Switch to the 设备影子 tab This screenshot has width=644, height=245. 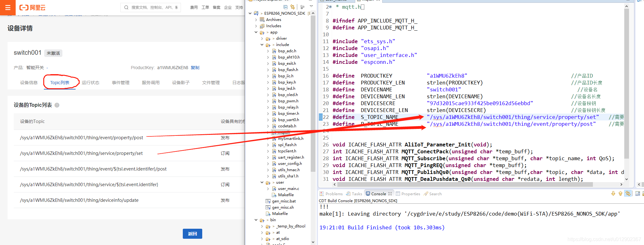point(181,83)
